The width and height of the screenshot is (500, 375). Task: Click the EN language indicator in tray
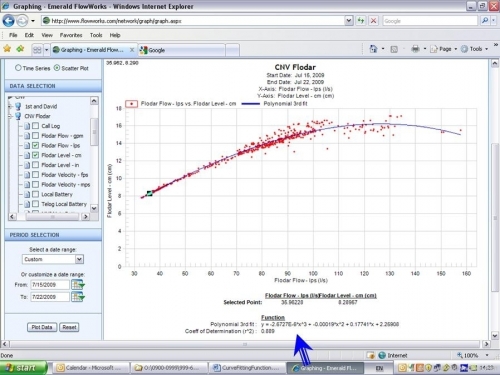(379, 368)
